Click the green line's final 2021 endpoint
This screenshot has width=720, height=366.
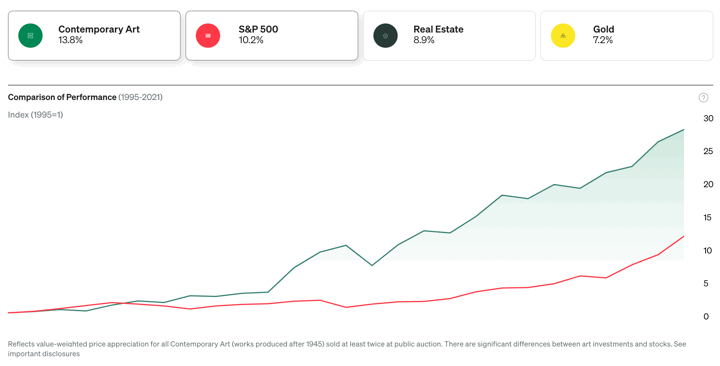[684, 130]
